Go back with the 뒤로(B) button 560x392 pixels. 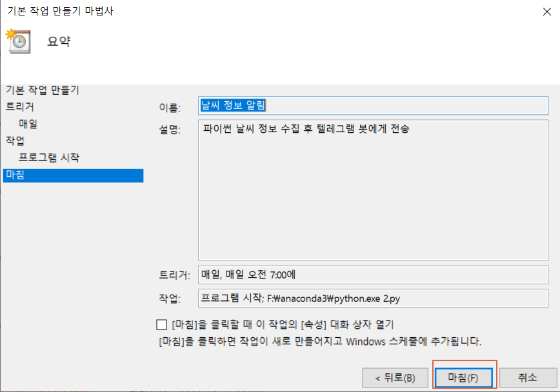point(395,378)
